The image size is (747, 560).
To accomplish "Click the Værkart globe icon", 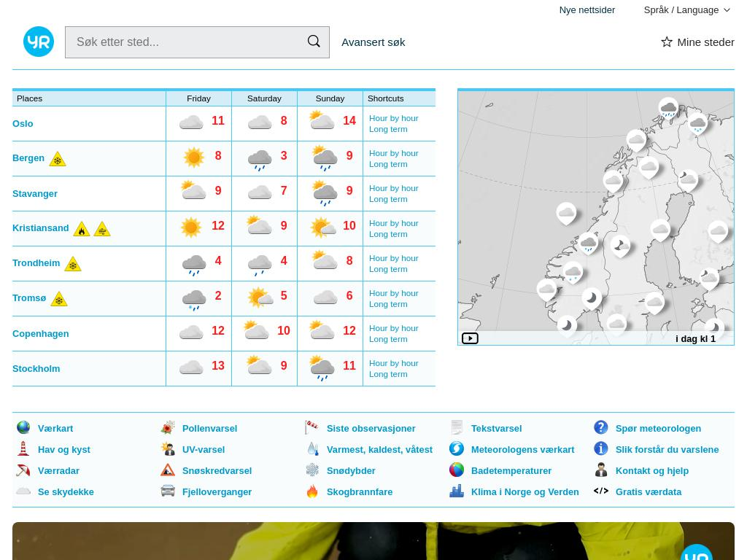I will tap(23, 428).
